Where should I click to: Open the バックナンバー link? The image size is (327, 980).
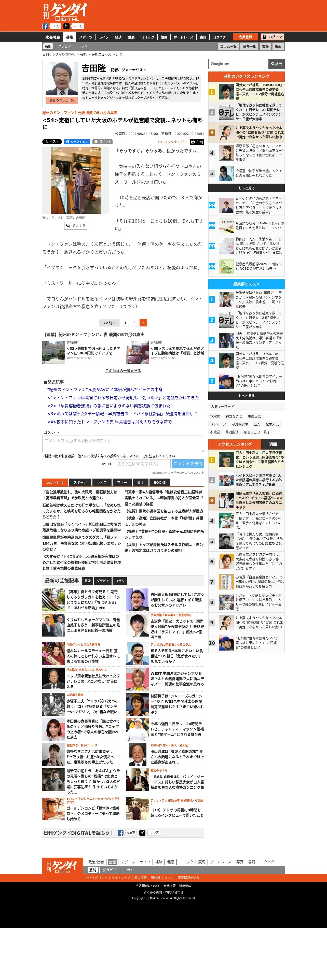172,142
